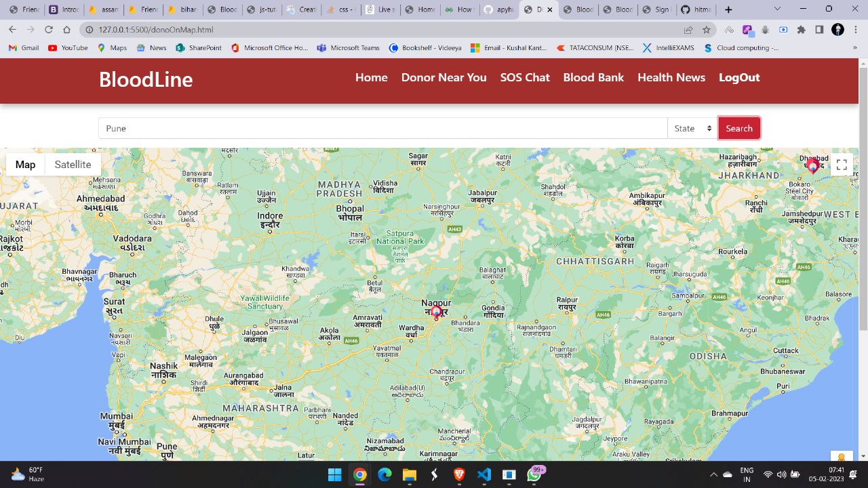Click the Street View pegman icon
This screenshot has width=868, height=488.
[x=842, y=457]
